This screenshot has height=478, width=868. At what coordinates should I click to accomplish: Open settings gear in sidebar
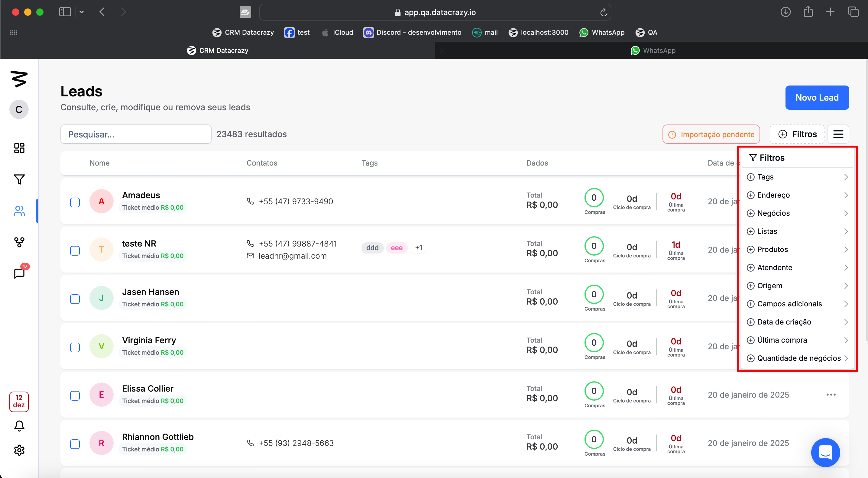pyautogui.click(x=19, y=450)
